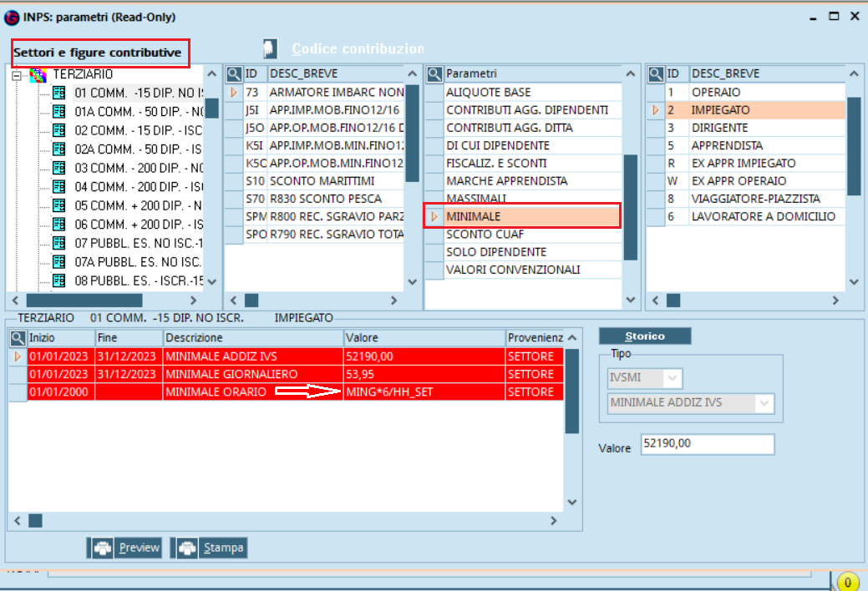Click the search icon in the Parametri grid
Image resolution: width=868 pixels, height=591 pixels.
(434, 73)
